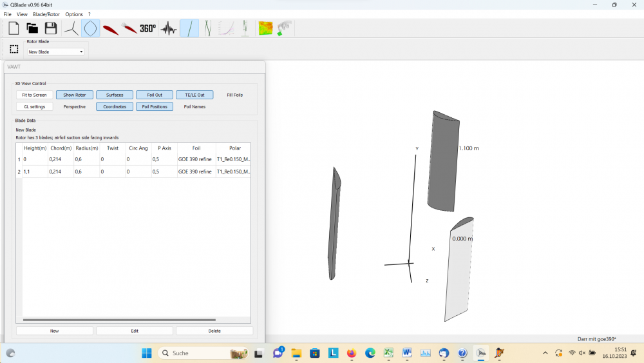Open the 360° polar extrapolation tool
644x363 pixels.
coord(148,28)
